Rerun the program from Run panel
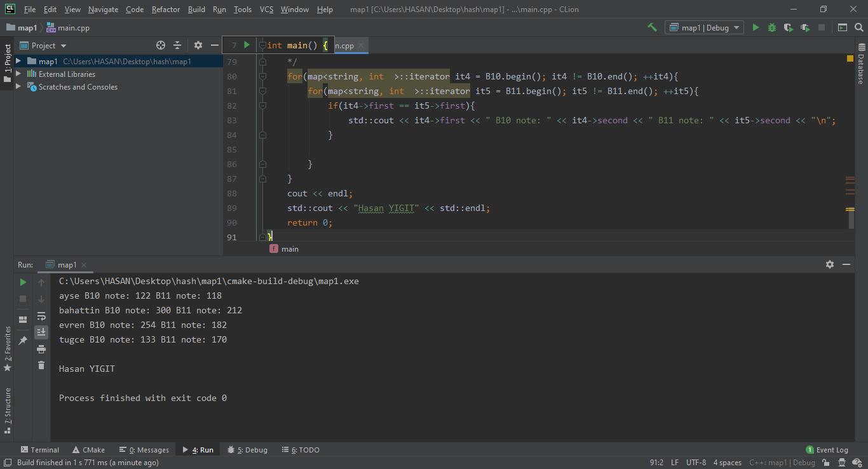 pos(23,282)
